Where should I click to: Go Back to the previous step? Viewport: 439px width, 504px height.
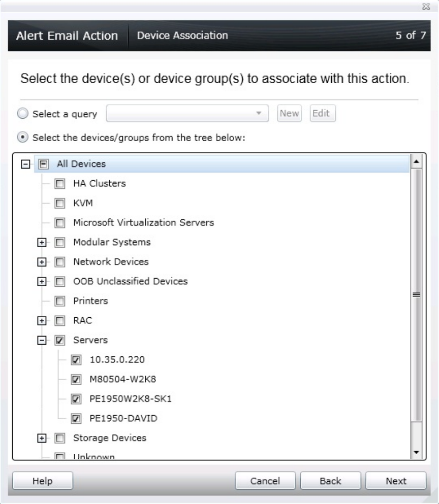(x=331, y=481)
